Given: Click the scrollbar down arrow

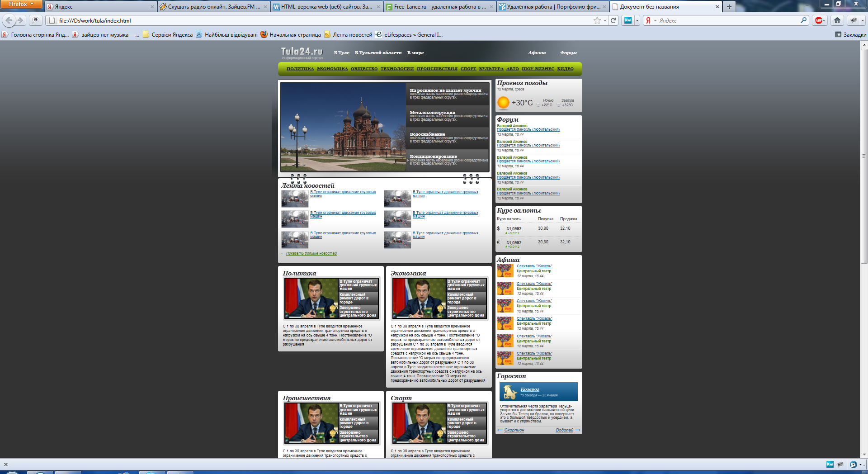Looking at the screenshot, I should (864, 455).
